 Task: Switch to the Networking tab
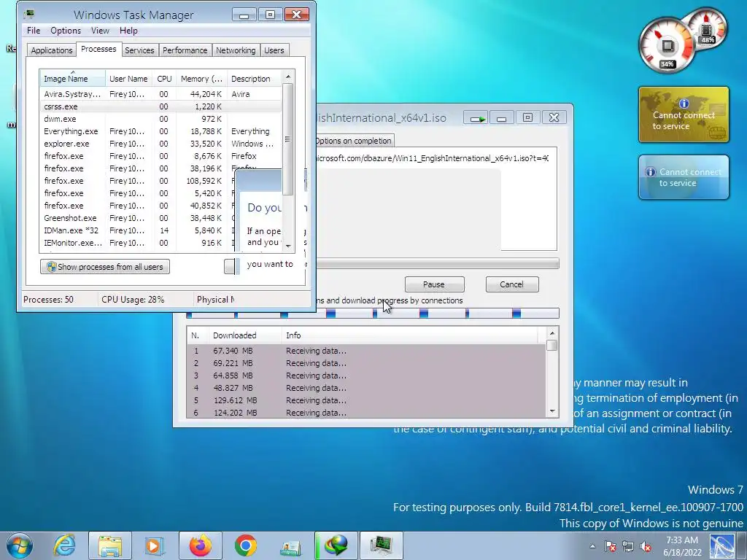click(236, 50)
